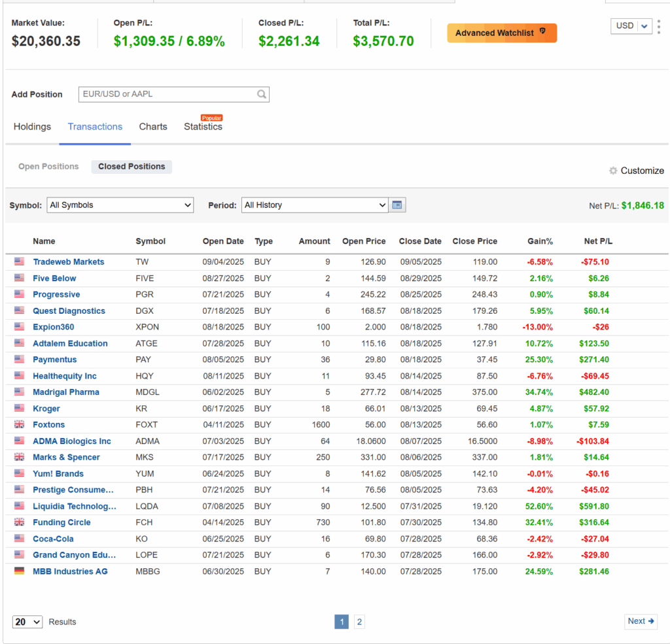670x644 pixels.
Task: Click the $3,570.70 total P/L figure
Action: click(x=383, y=41)
